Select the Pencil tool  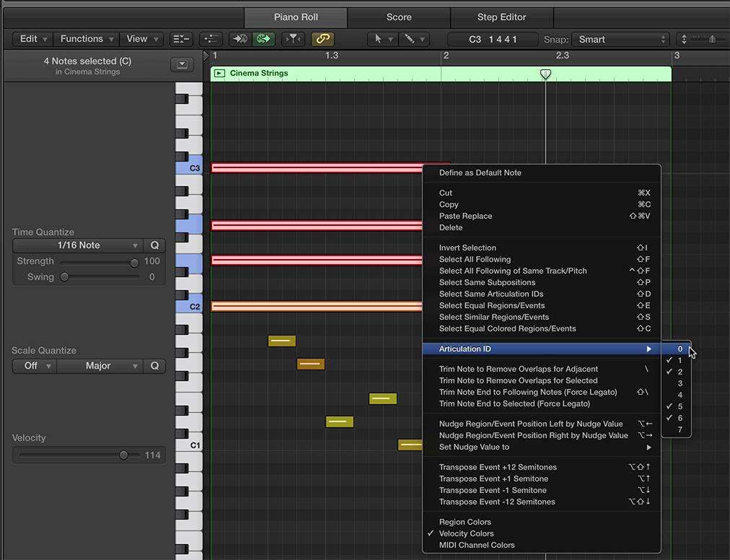409,39
